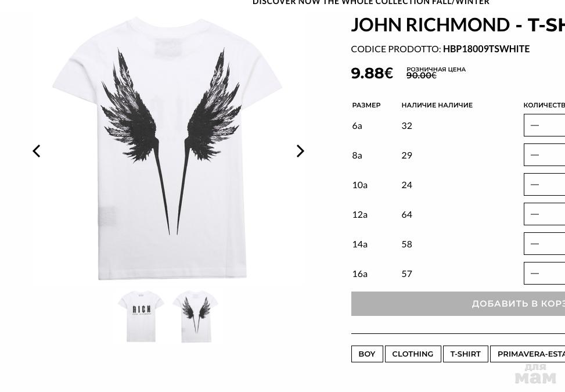
Task: Click the 9.88€ price label
Action: (372, 73)
